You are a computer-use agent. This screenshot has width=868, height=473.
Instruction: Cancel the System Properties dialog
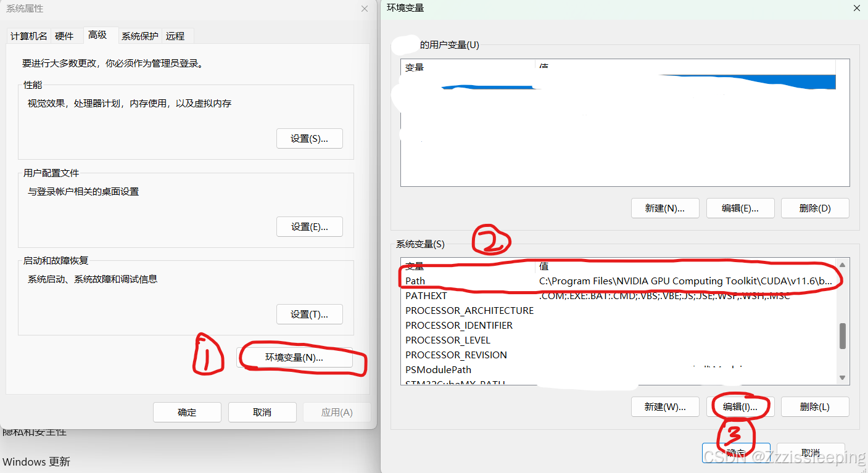(x=262, y=412)
